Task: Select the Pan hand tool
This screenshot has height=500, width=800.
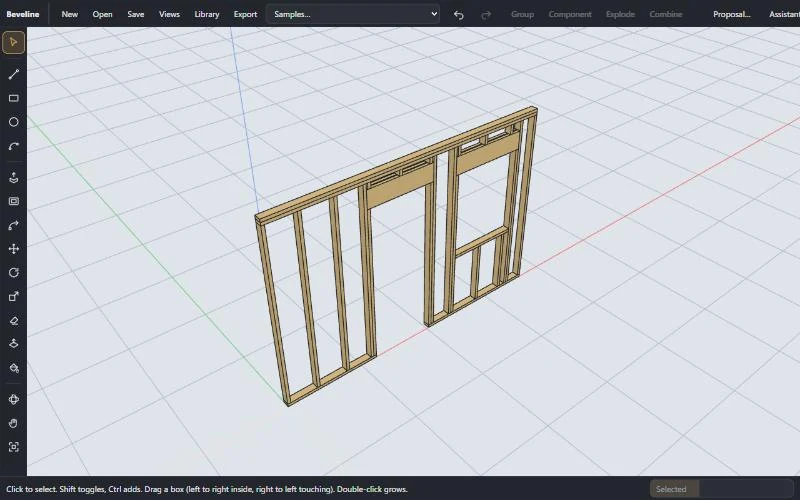Action: [13, 423]
